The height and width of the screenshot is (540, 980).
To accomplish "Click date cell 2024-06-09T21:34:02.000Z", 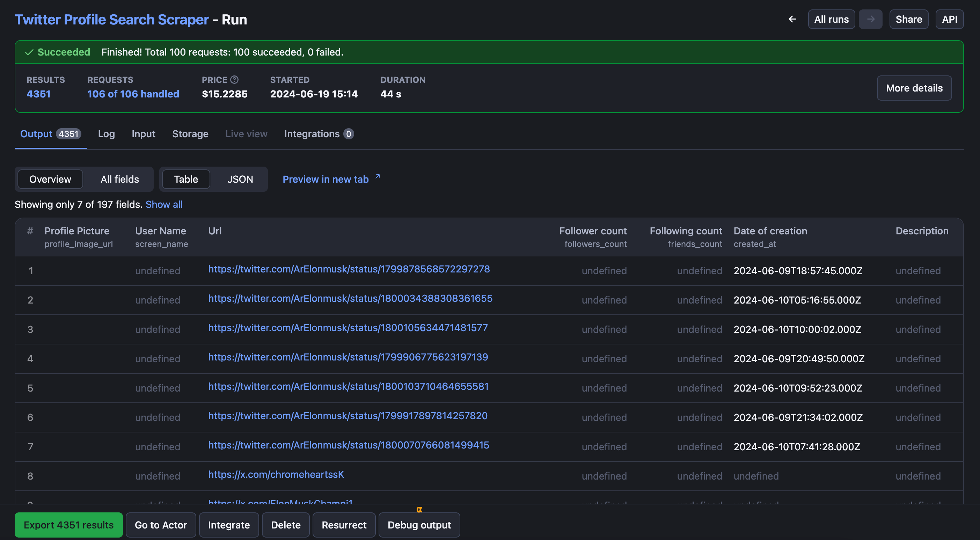I will pyautogui.click(x=798, y=417).
